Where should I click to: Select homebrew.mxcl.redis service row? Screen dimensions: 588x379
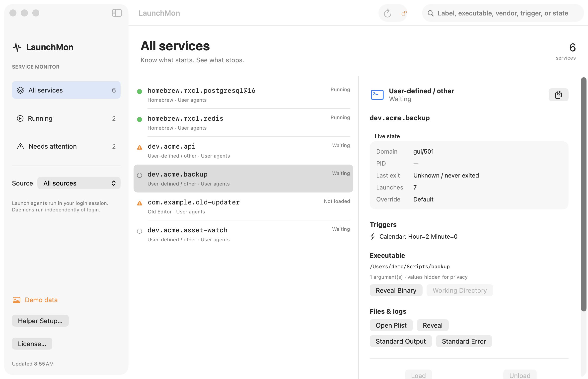(x=243, y=123)
